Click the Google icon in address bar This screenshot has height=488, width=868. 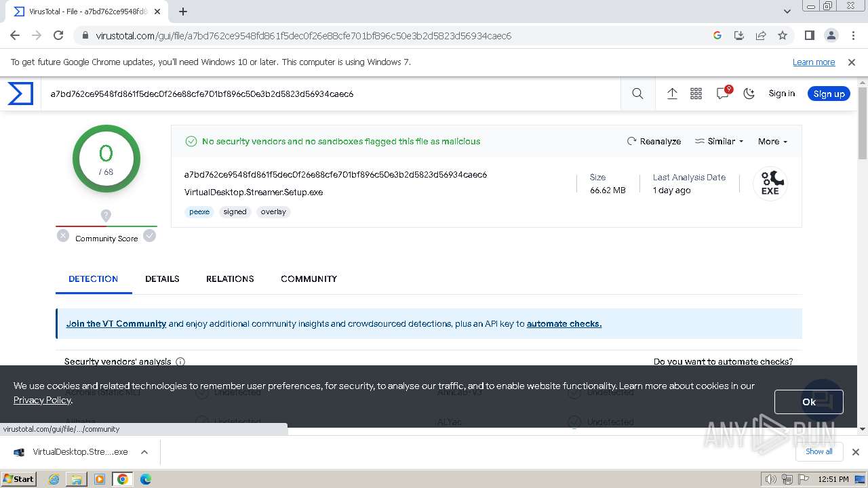[x=717, y=35]
